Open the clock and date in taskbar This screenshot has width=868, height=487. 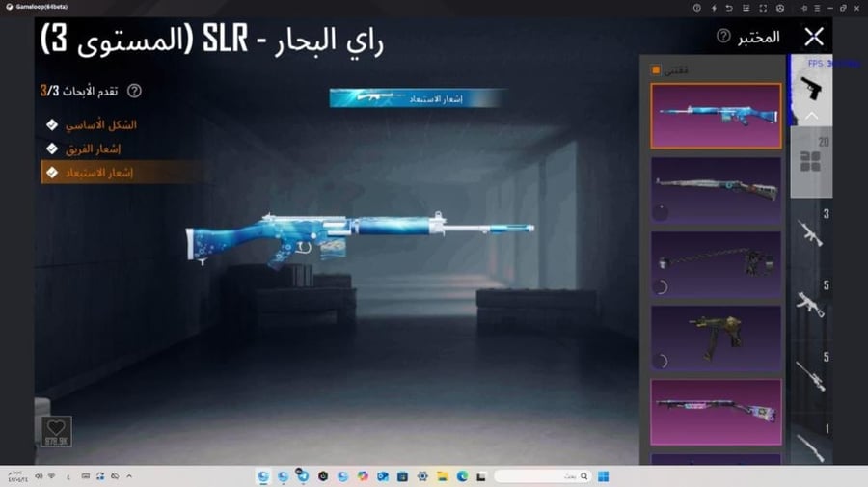(x=16, y=476)
